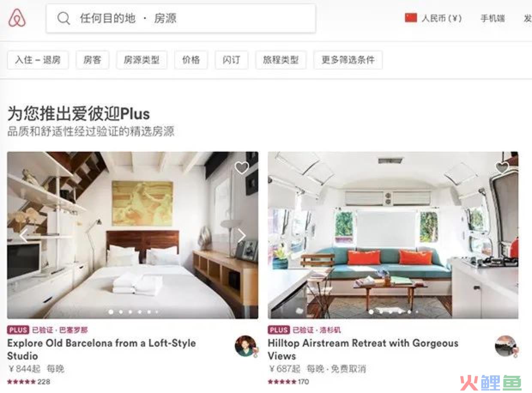The height and width of the screenshot is (393, 532).
Task: Expand the 房源类型 filter
Action: [x=142, y=60]
